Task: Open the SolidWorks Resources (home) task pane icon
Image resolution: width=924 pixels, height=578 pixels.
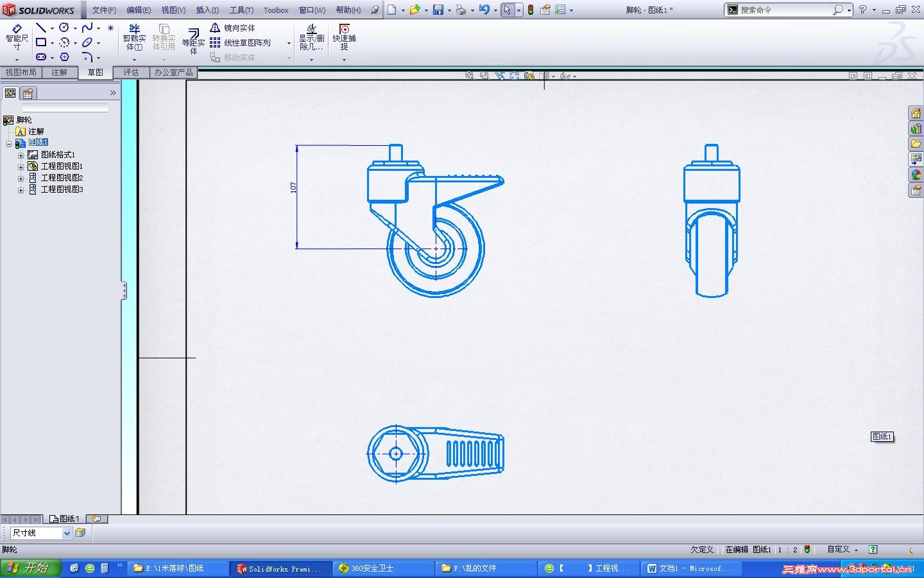Action: click(x=916, y=114)
